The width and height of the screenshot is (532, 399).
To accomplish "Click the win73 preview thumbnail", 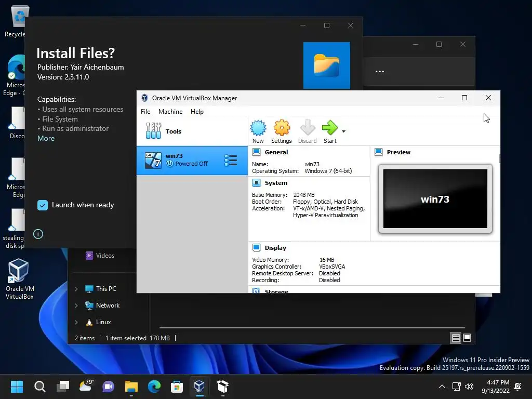I will [x=435, y=199].
